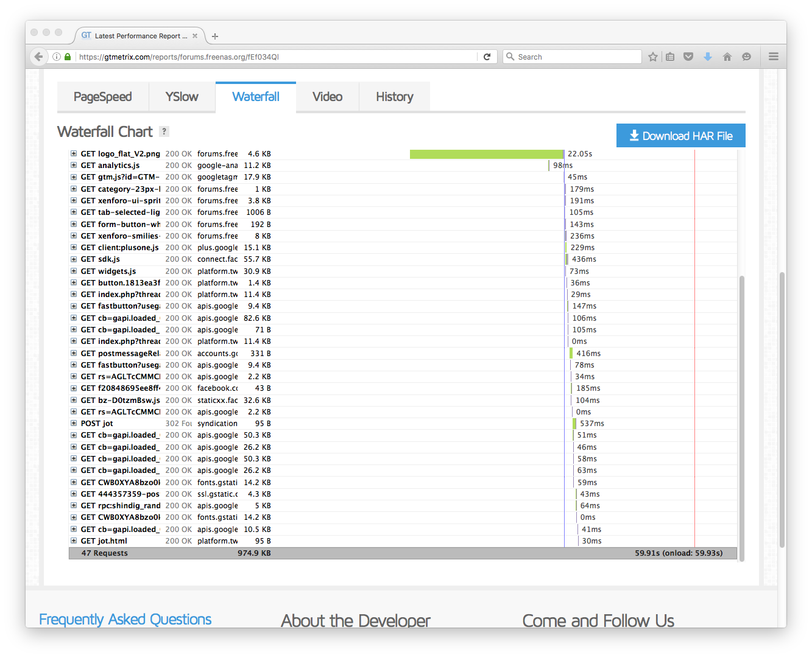The image size is (812, 658).
Task: Expand the GET form-button-wh request row
Action: (74, 225)
